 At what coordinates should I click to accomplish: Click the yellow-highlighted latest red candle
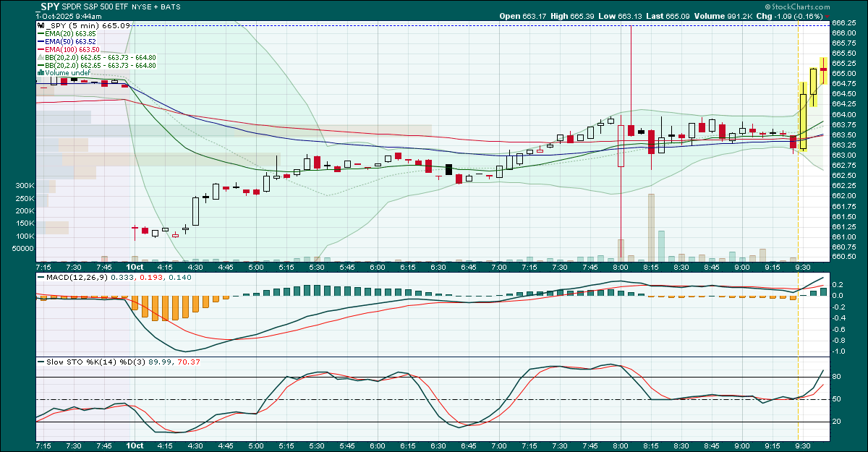coord(823,69)
